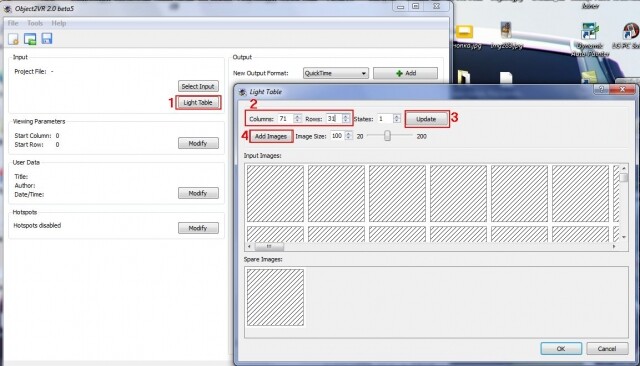Click the Image Size slider handle
Viewport: 640px width, 366px height.
click(387, 135)
